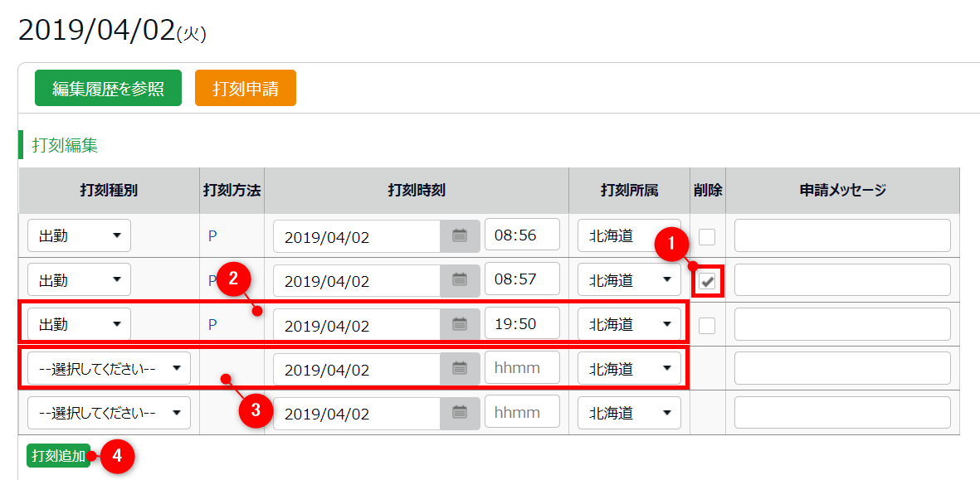Open punch type dropdown in last row
The image size is (980, 480).
click(x=109, y=412)
